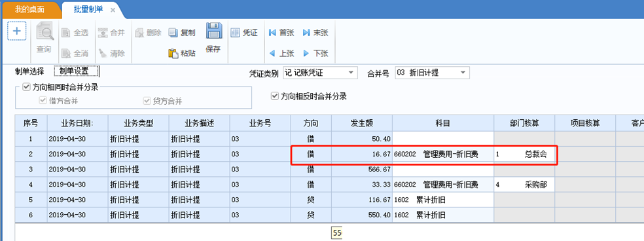Click the 项目核算 column header
644x241 pixels.
585,123
